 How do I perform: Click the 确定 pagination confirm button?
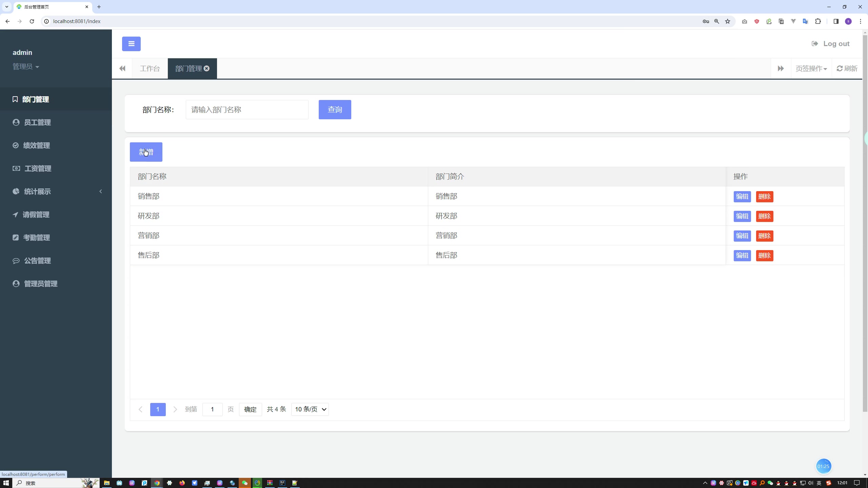pyautogui.click(x=250, y=409)
